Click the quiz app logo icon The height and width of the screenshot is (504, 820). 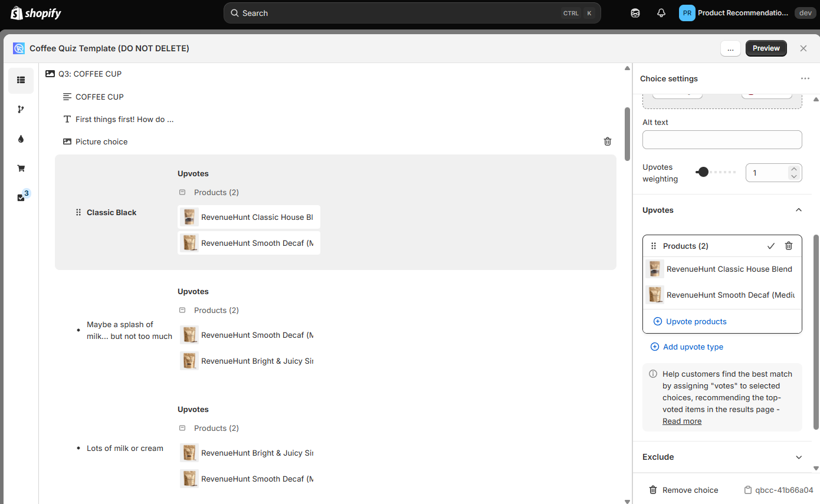[x=19, y=48]
